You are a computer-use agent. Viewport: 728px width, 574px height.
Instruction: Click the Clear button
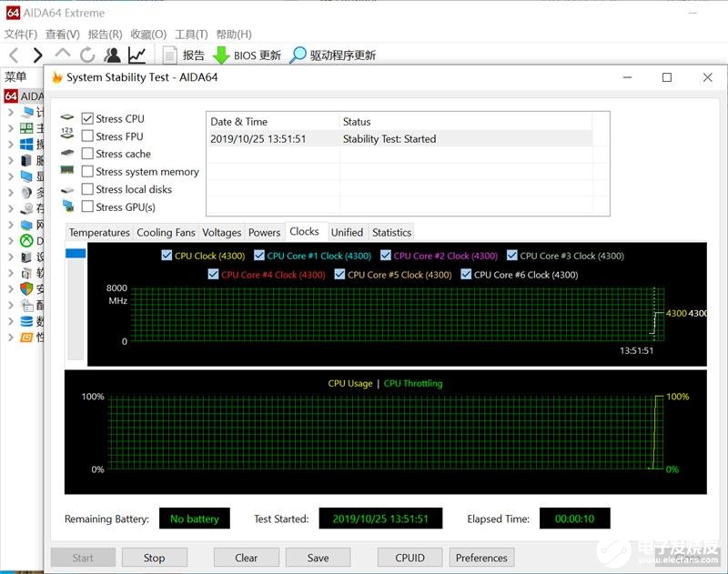pyautogui.click(x=247, y=558)
